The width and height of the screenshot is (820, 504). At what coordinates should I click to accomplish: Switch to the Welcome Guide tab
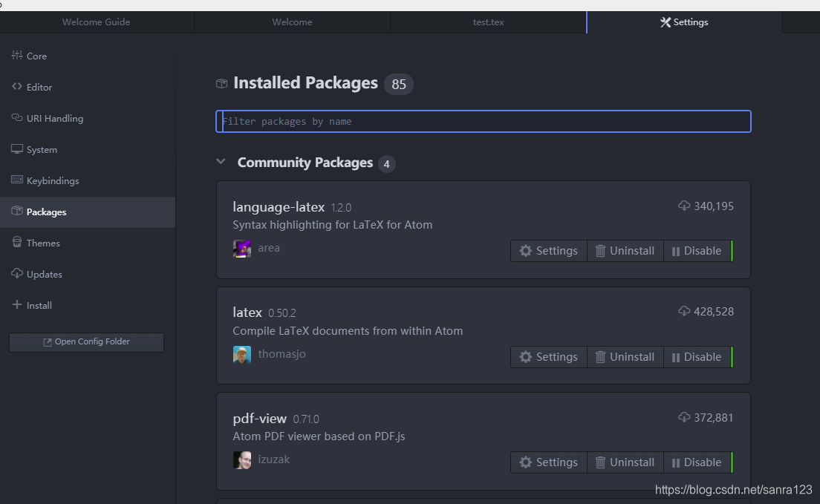97,22
